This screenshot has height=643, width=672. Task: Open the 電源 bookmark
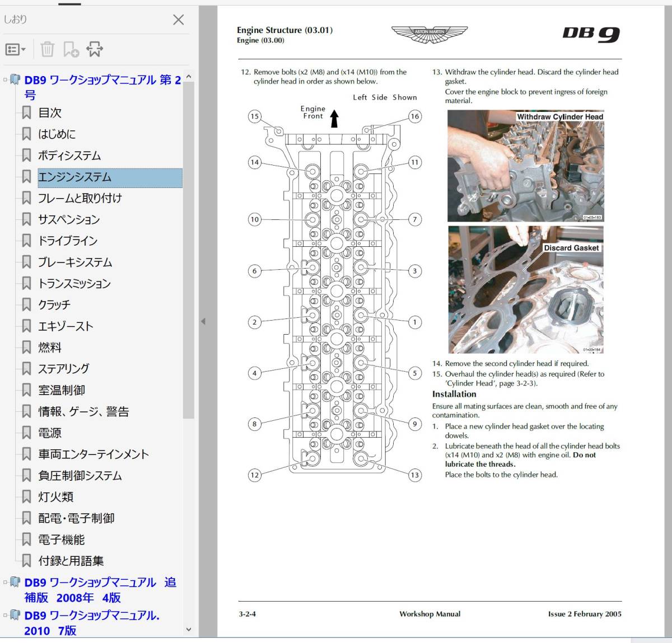[50, 433]
